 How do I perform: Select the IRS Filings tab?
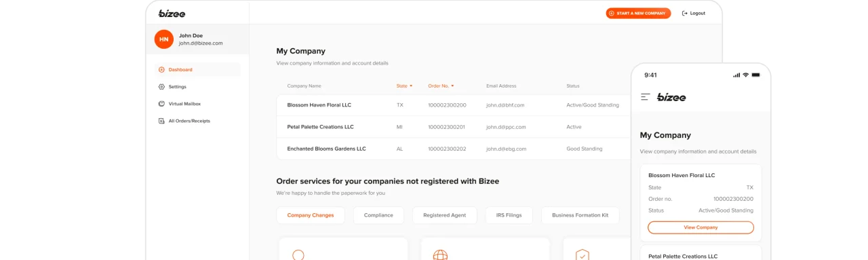(x=509, y=215)
